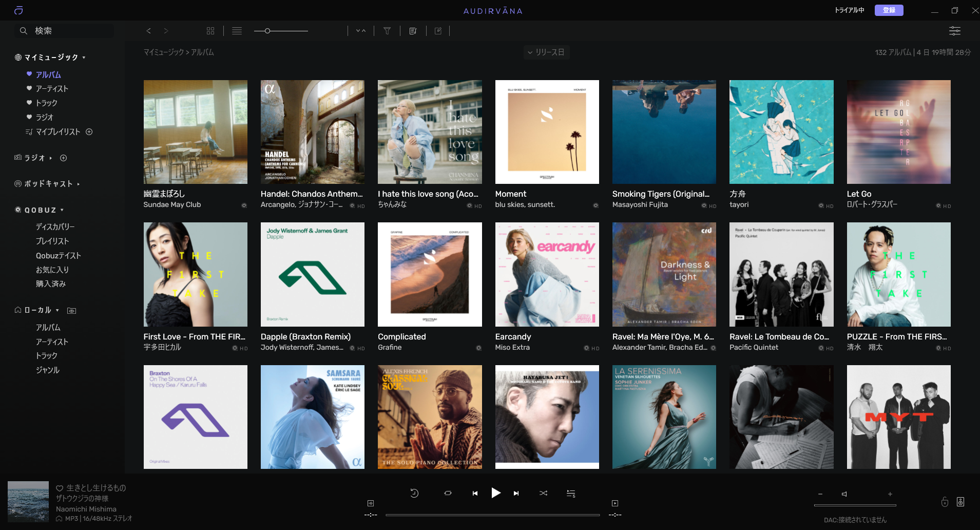This screenshot has height=530, width=980.
Task: Toggle repeat mode
Action: (448, 494)
